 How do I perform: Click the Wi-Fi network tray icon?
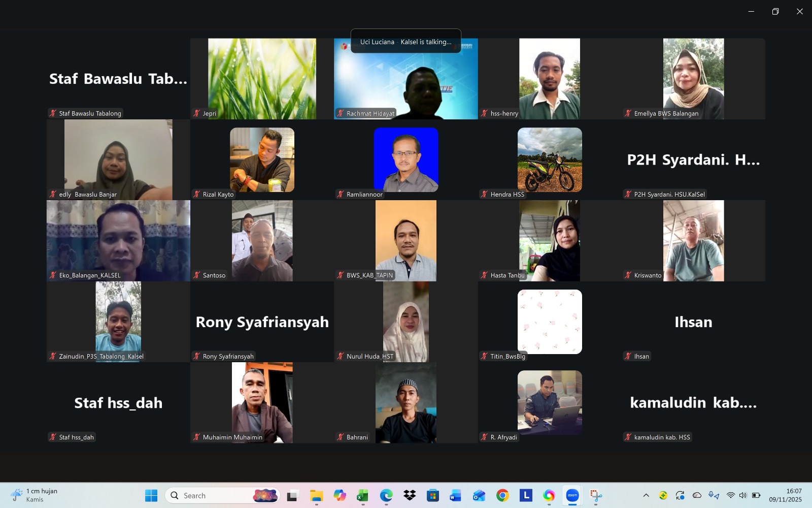point(730,495)
